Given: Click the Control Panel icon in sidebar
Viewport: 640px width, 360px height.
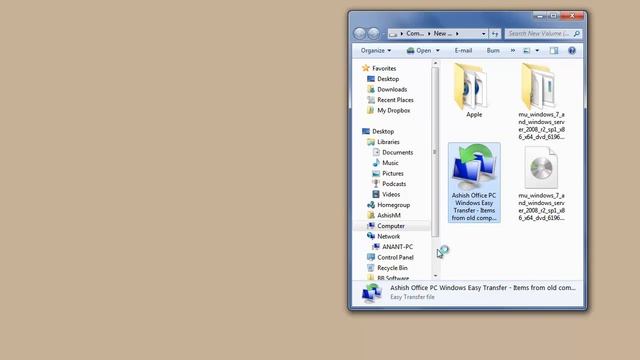Looking at the screenshot, I should (371, 258).
